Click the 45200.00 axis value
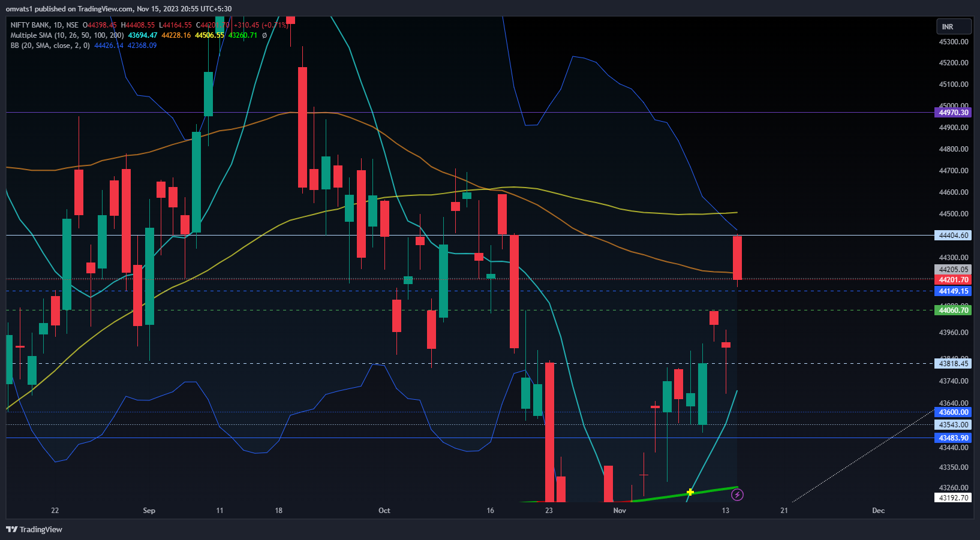The width and height of the screenshot is (980, 540). pyautogui.click(x=954, y=63)
